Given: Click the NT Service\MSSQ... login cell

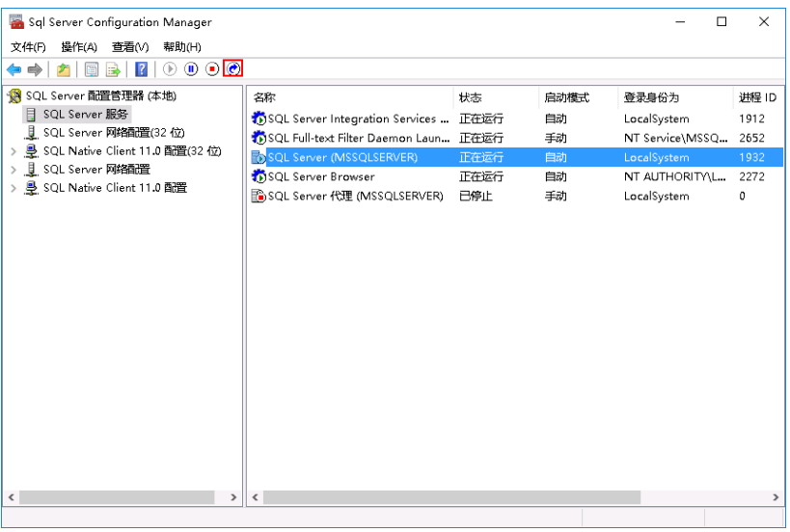Looking at the screenshot, I should pos(675,138).
